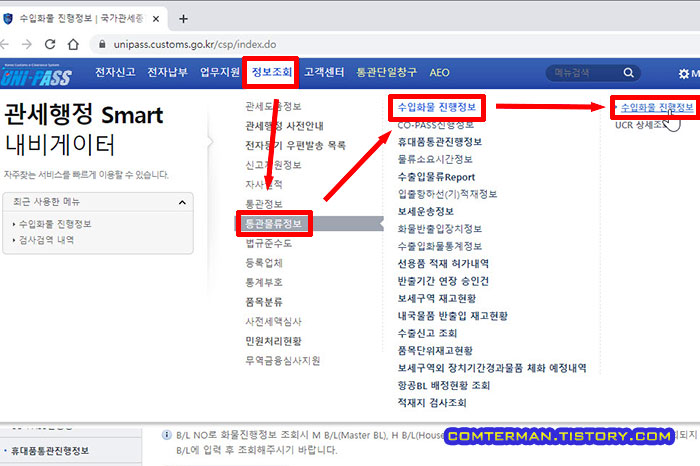Go to browser home icon
700x466 pixels.
(x=73, y=44)
